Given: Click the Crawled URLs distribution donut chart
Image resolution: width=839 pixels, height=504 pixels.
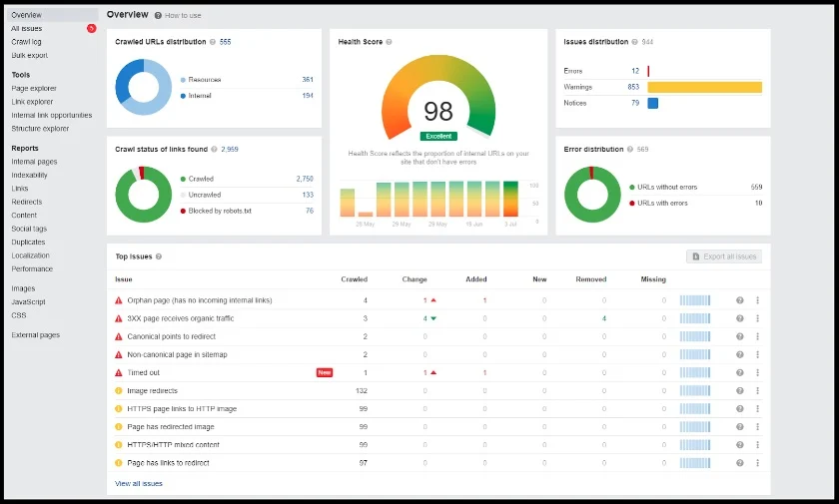Looking at the screenshot, I should tap(144, 87).
